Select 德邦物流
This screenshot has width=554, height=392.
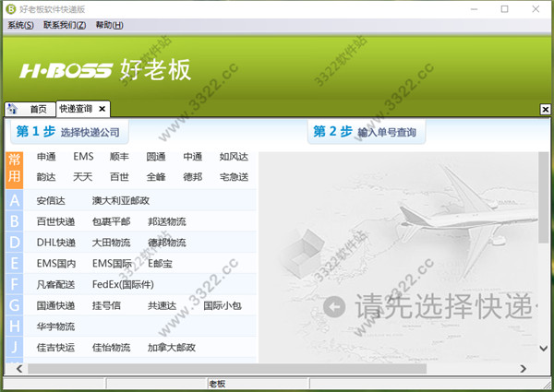167,243
